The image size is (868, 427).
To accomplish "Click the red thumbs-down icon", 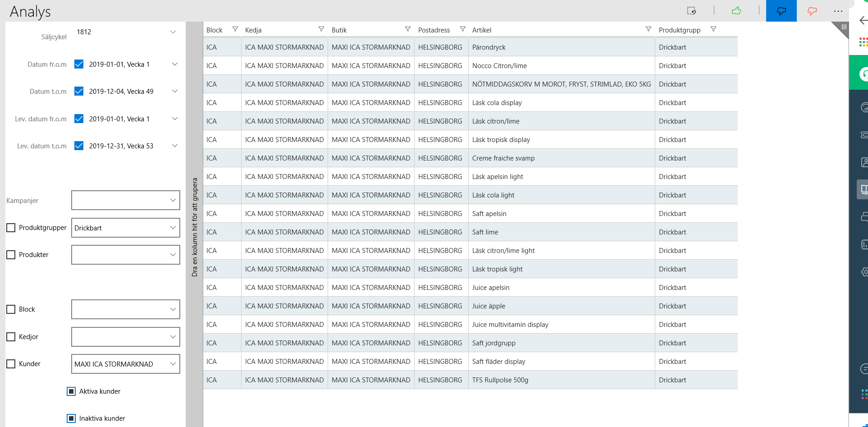I will pyautogui.click(x=812, y=11).
